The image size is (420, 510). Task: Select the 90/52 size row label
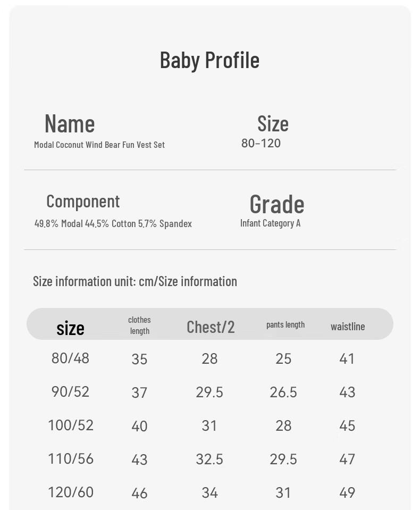[70, 391]
